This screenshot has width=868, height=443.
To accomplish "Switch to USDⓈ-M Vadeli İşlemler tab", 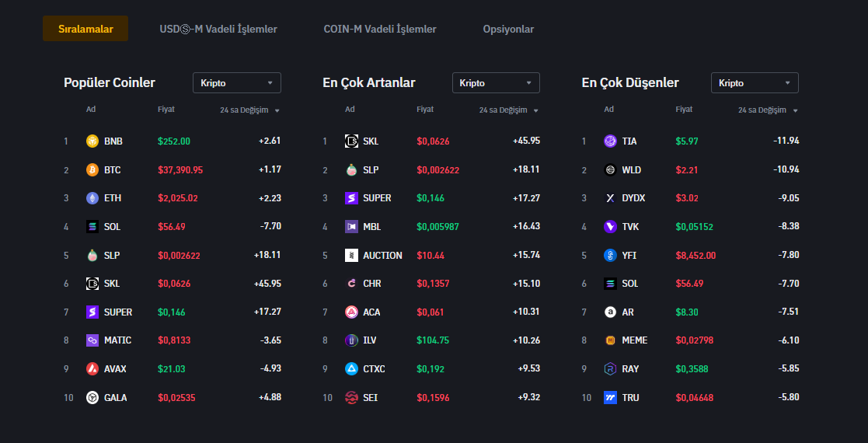I will pyautogui.click(x=218, y=30).
